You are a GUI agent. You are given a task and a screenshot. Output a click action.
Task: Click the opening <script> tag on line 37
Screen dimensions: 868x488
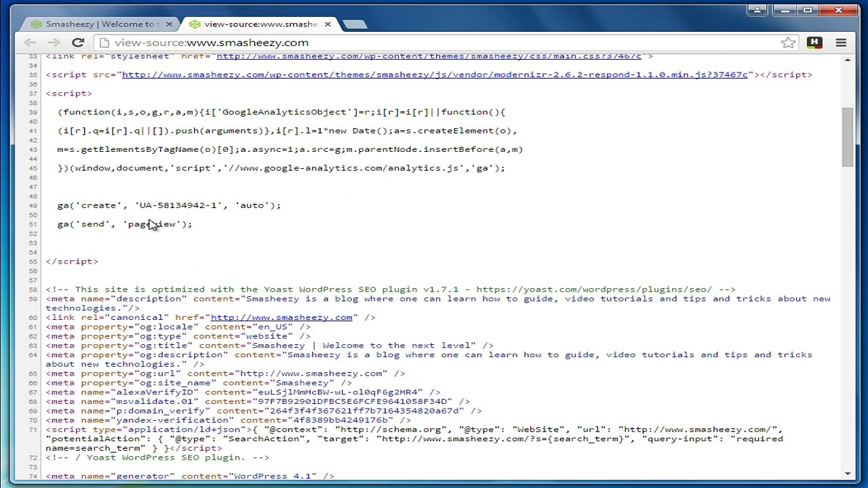pos(69,94)
